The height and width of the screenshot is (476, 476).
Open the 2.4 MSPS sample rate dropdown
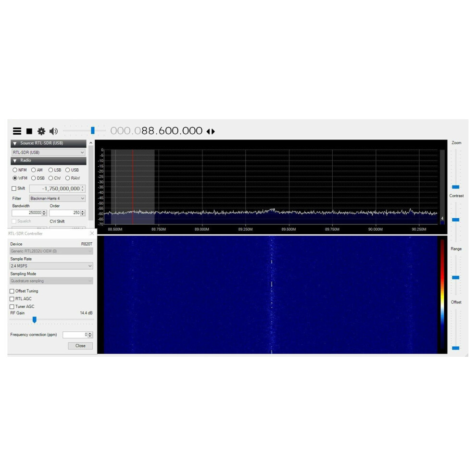point(51,266)
